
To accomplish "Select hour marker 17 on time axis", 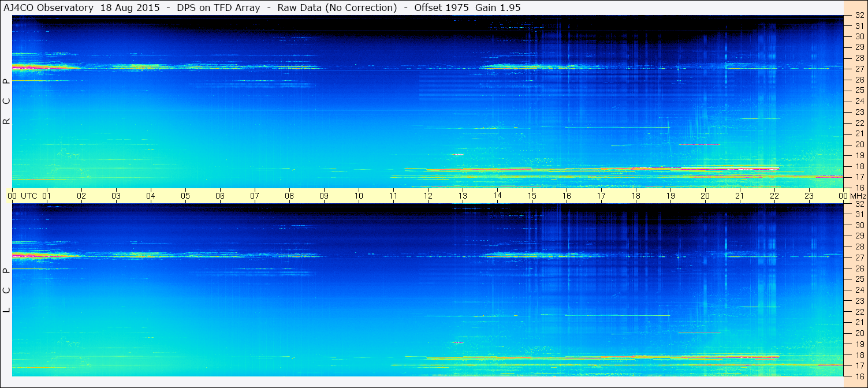I will coord(601,196).
